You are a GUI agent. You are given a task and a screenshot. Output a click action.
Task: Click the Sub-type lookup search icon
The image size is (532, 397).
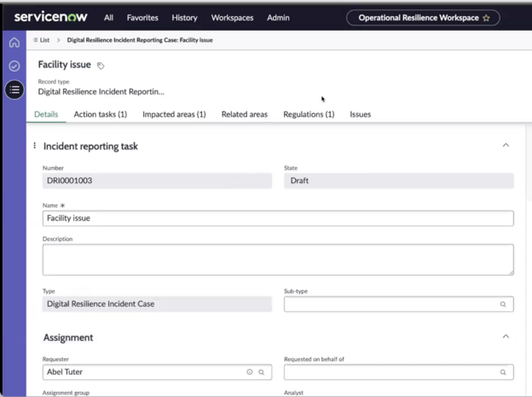tap(503, 304)
